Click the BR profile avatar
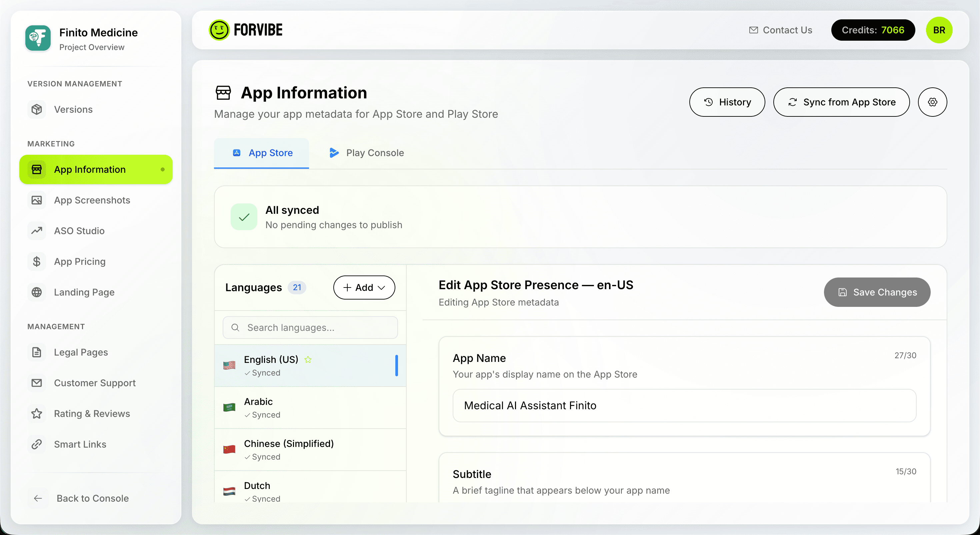980x535 pixels. [x=939, y=30]
